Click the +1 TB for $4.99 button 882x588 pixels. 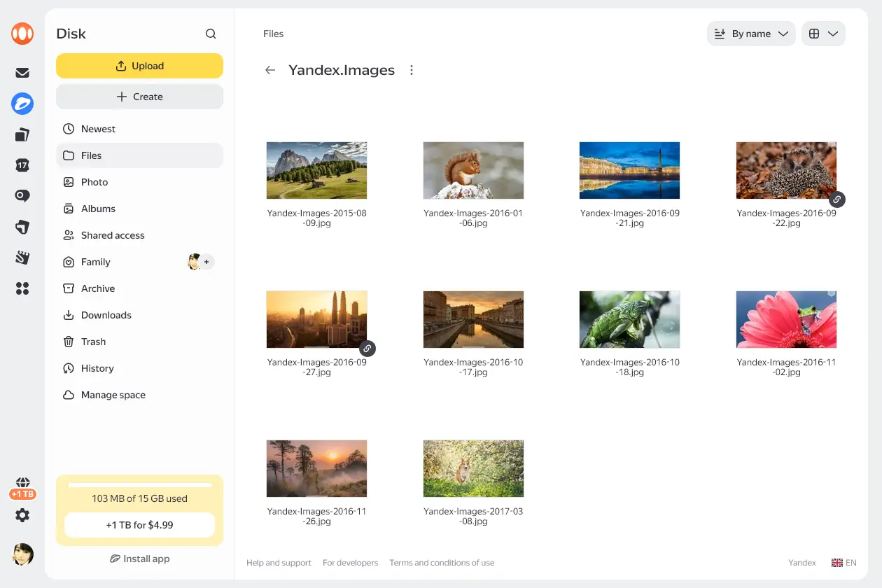tap(140, 525)
